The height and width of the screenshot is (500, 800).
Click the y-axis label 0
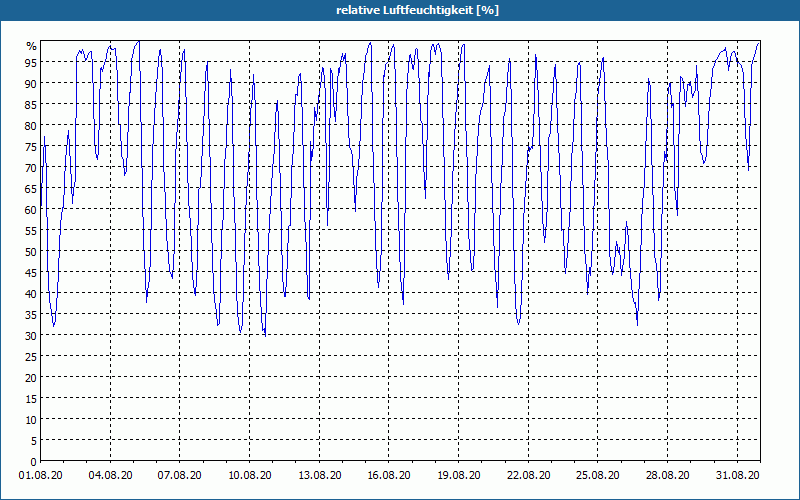pyautogui.click(x=34, y=462)
